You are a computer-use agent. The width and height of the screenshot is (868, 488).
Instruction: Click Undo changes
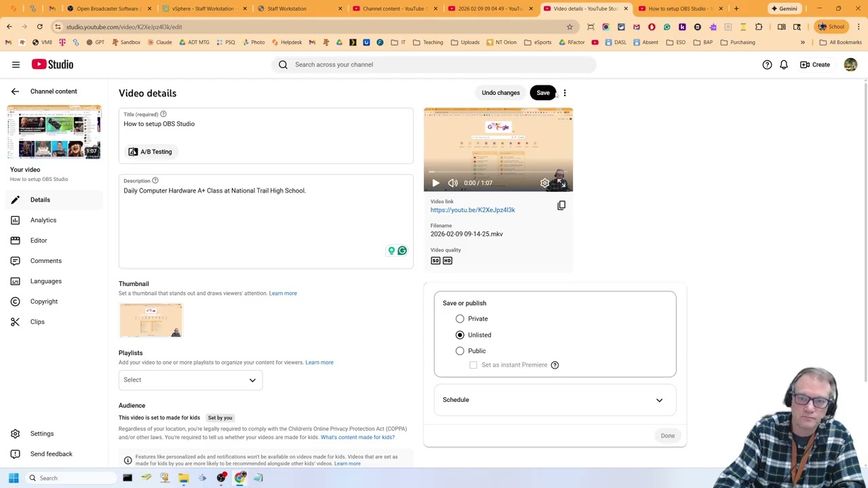[500, 93]
